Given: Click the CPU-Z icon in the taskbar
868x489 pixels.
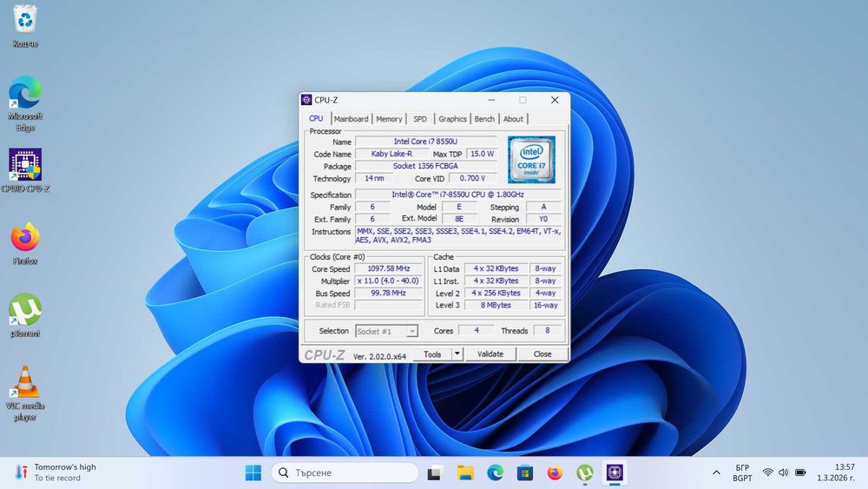Looking at the screenshot, I should [x=615, y=472].
